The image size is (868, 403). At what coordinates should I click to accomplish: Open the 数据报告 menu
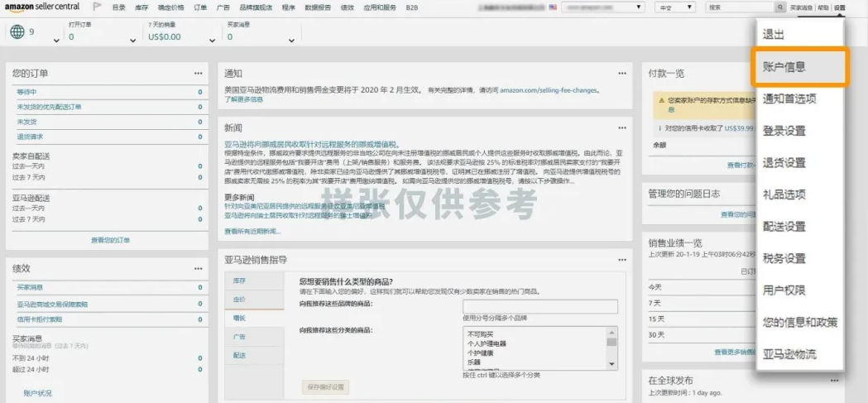[x=318, y=7]
